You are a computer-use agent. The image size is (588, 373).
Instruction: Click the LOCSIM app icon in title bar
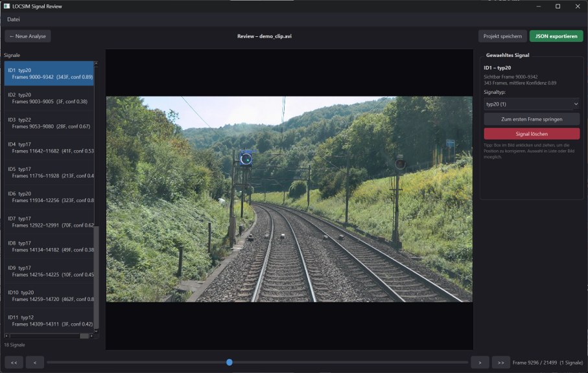click(6, 6)
